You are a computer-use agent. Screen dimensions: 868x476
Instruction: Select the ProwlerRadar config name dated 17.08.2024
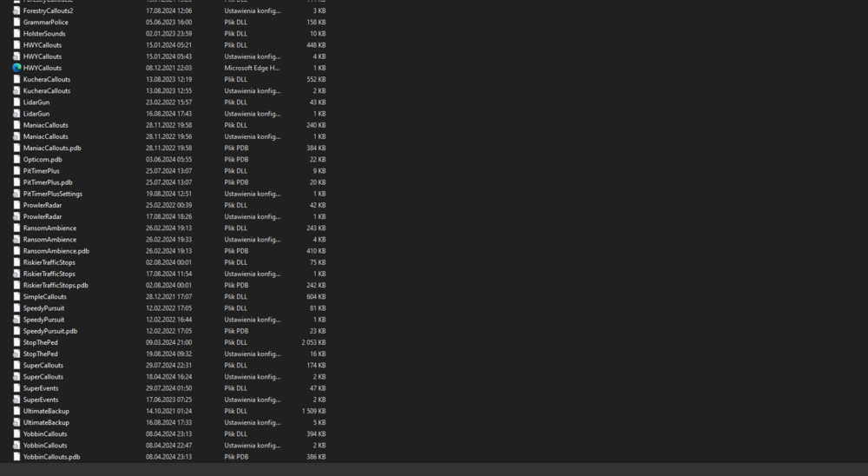click(x=42, y=216)
